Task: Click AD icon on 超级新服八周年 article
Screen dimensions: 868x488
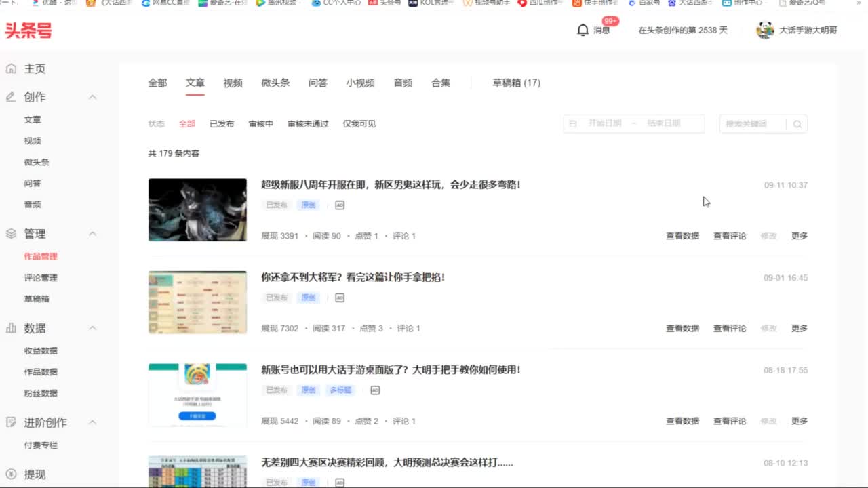Action: pos(340,205)
